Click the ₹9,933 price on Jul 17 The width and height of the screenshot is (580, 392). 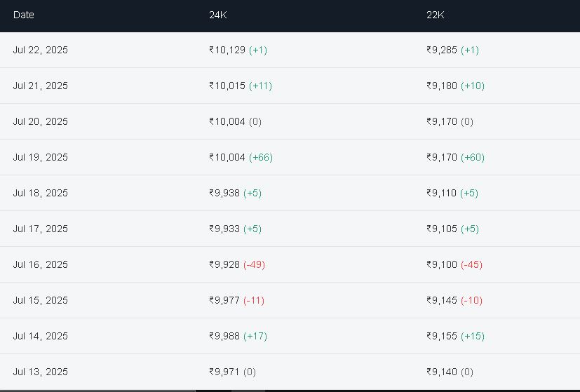[224, 229]
